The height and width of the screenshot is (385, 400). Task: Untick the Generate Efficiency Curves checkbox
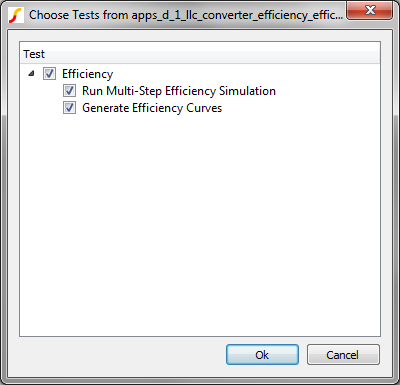point(69,108)
